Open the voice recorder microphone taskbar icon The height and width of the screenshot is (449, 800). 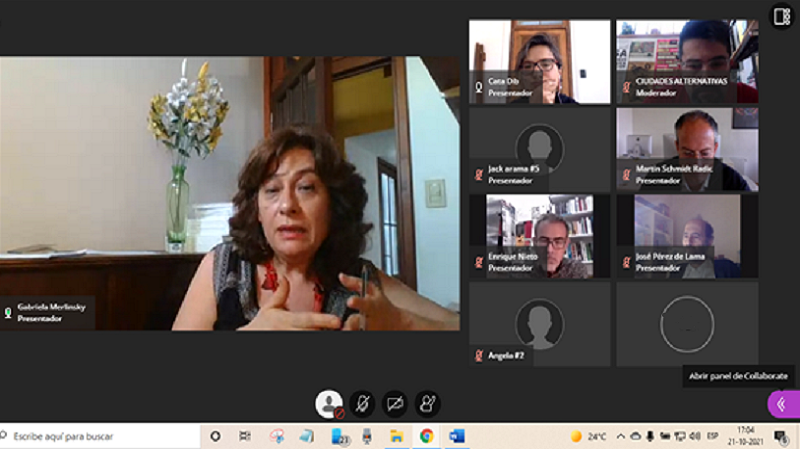pos(367,436)
